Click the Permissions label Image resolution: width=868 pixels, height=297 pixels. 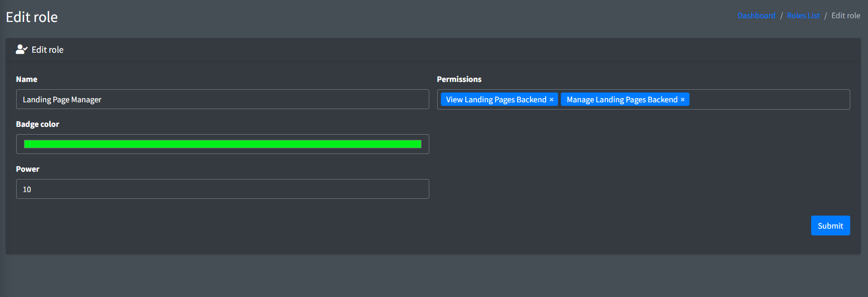pyautogui.click(x=459, y=79)
